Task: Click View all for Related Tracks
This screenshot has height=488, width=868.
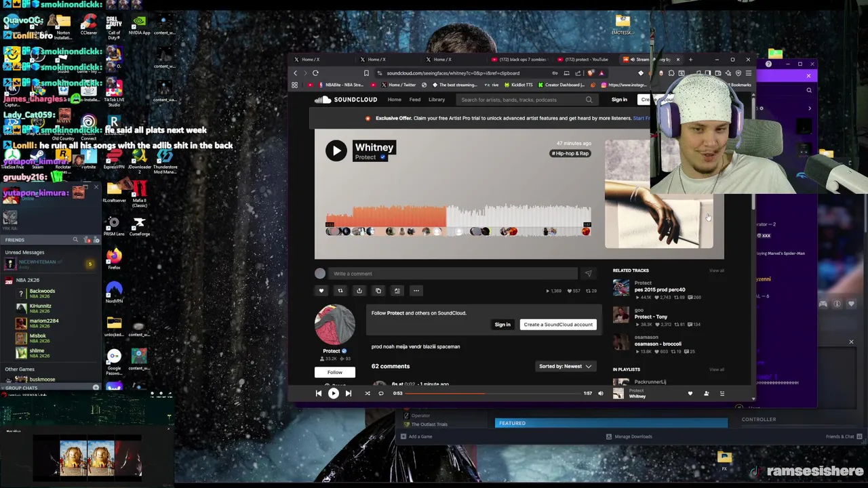Action: click(716, 270)
